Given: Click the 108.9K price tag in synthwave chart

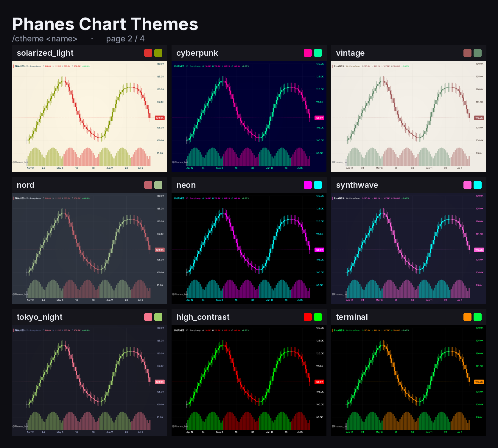Looking at the screenshot, I should (479, 250).
